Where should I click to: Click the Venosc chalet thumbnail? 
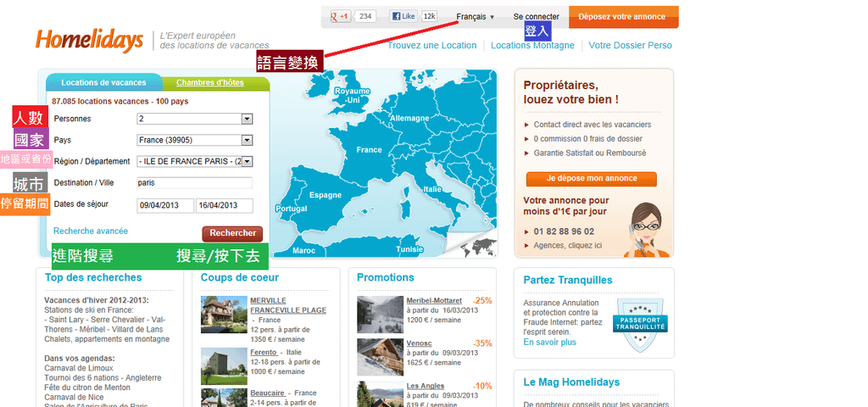pos(381,357)
